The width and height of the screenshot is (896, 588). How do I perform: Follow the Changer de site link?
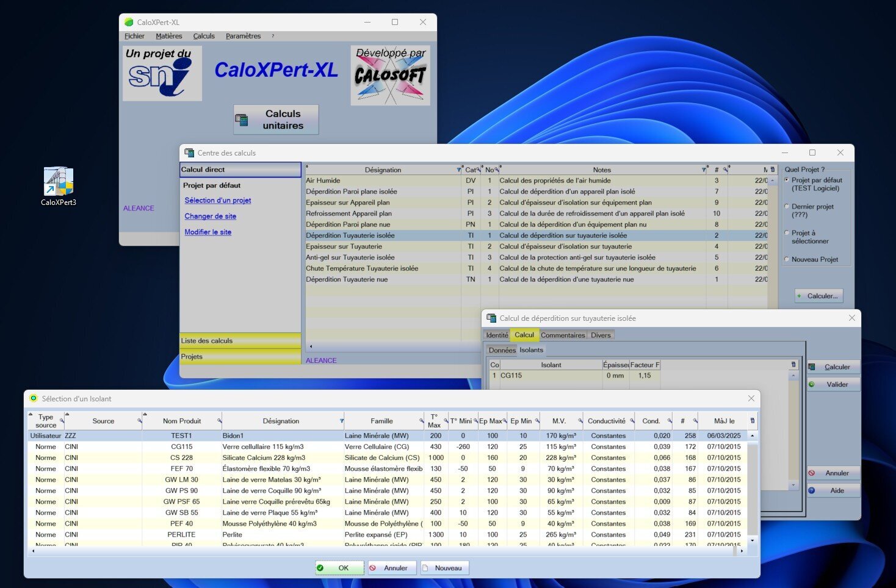click(x=211, y=216)
